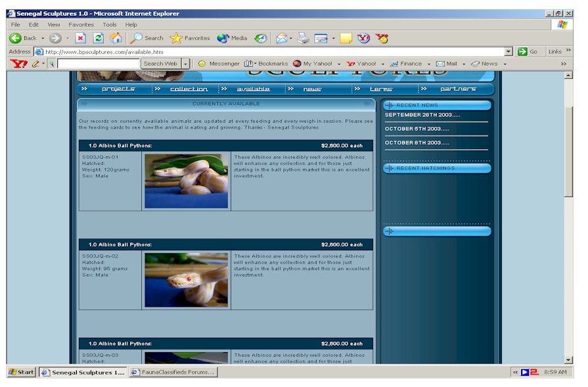The height and width of the screenshot is (387, 588).
Task: Refresh the page with green arrows icon
Action: [x=99, y=38]
